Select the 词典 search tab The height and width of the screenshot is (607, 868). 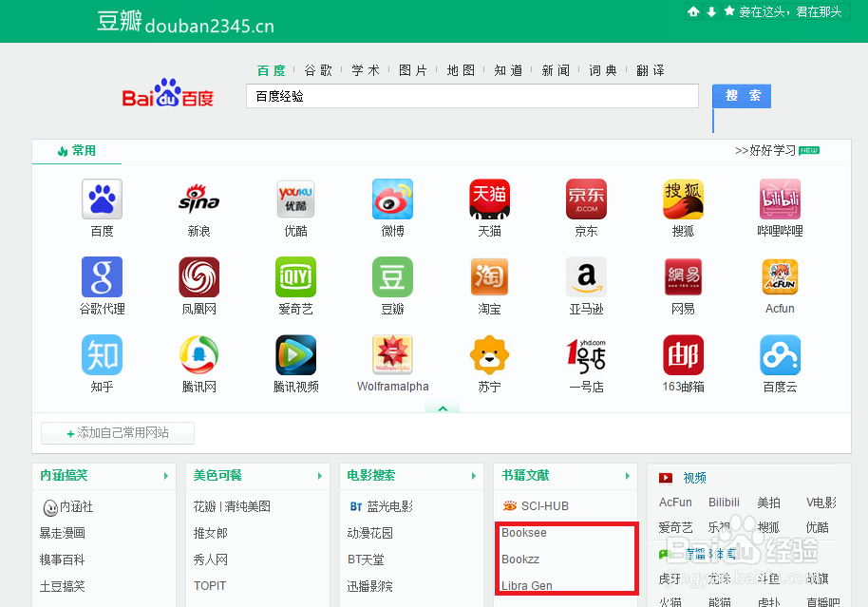(603, 70)
